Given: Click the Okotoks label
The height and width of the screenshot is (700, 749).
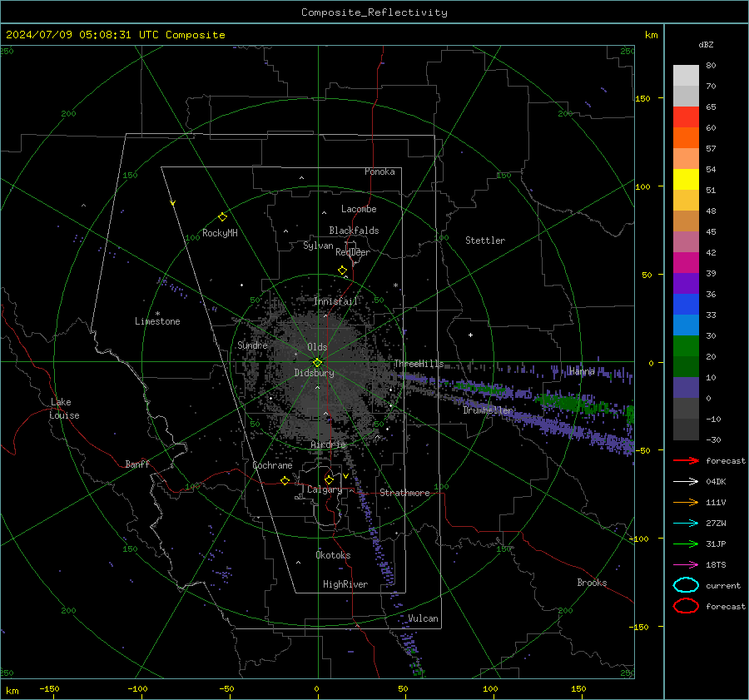Looking at the screenshot, I should click(x=333, y=555).
